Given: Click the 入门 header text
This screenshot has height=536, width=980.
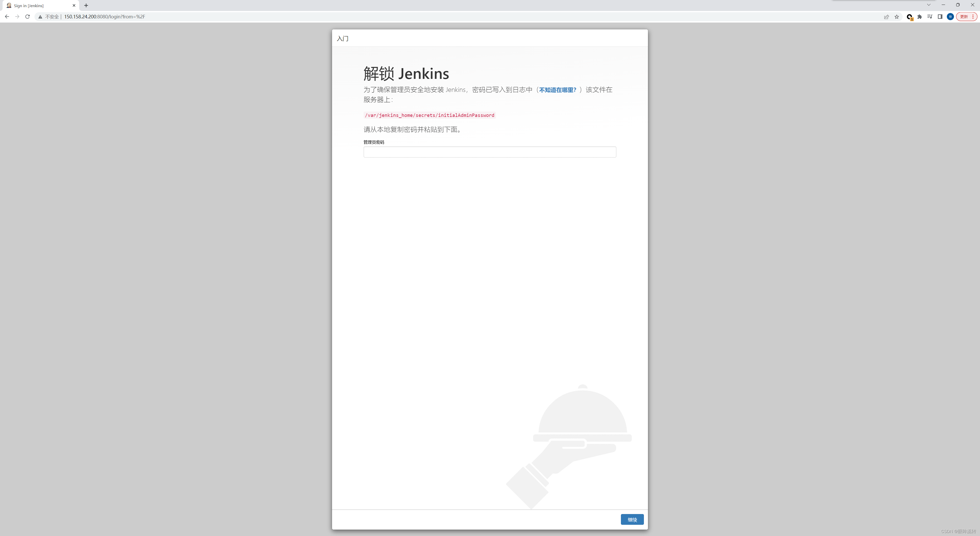Looking at the screenshot, I should pyautogui.click(x=342, y=39).
